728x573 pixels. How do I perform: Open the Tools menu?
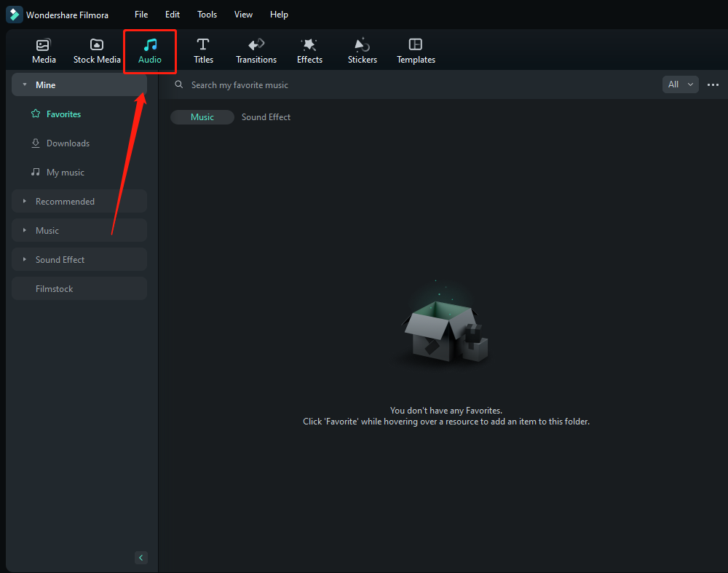pyautogui.click(x=207, y=15)
